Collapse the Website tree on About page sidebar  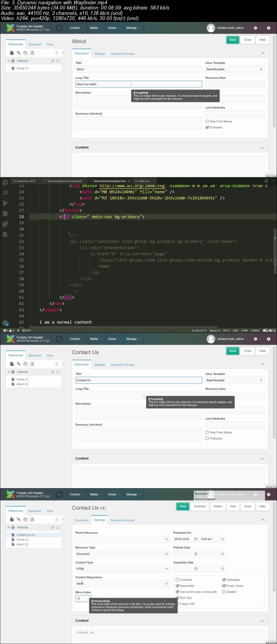click(8, 61)
